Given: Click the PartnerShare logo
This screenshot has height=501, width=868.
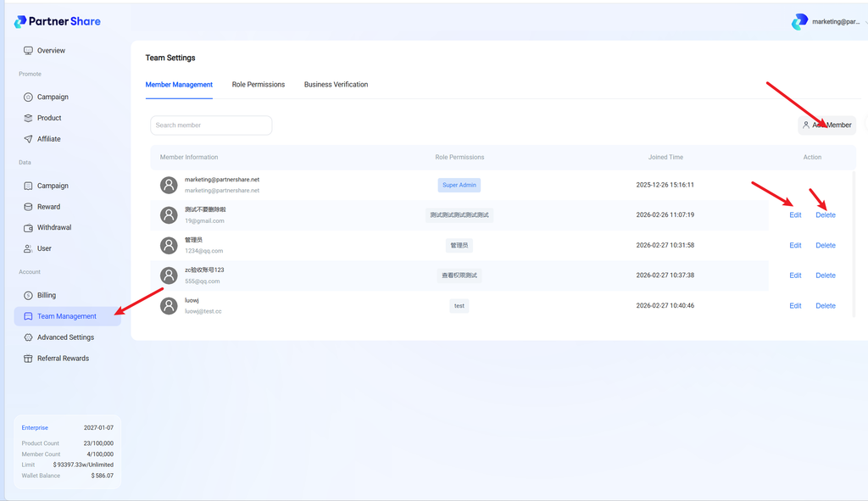Looking at the screenshot, I should 57,21.
